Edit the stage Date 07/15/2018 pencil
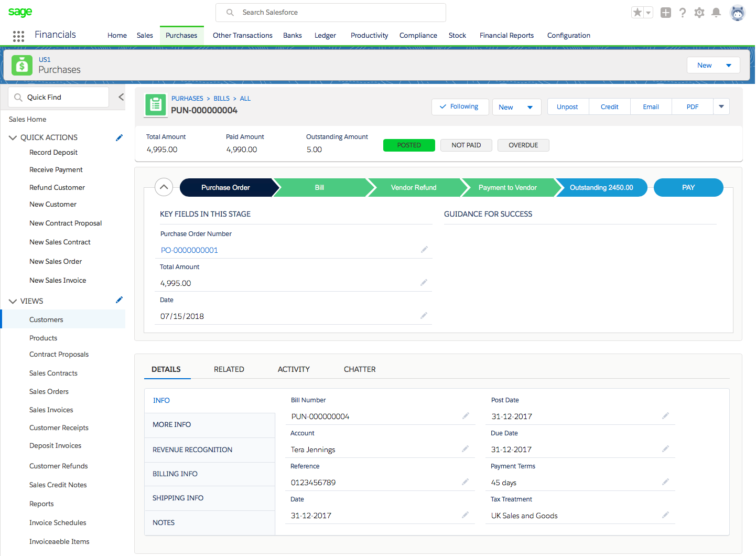Screen dimensions: 756x556 tap(424, 316)
